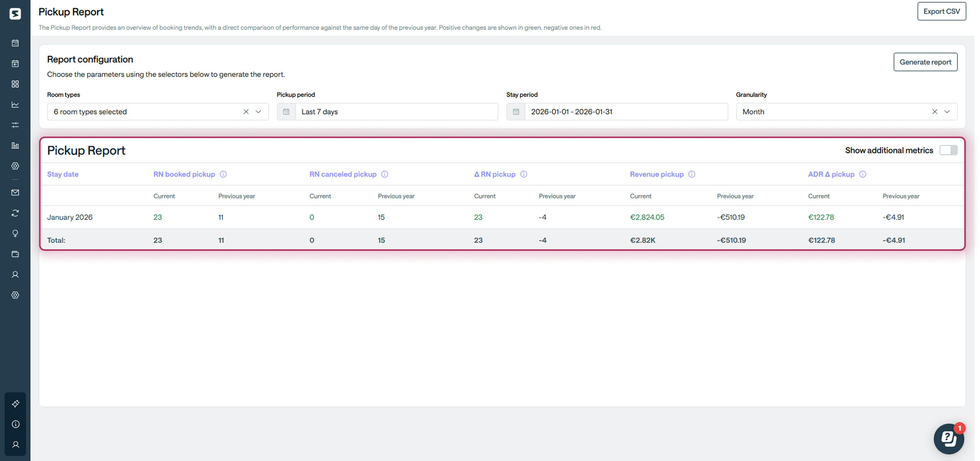
Task: Click the dashboard grid icon in sidebar
Action: (x=15, y=84)
